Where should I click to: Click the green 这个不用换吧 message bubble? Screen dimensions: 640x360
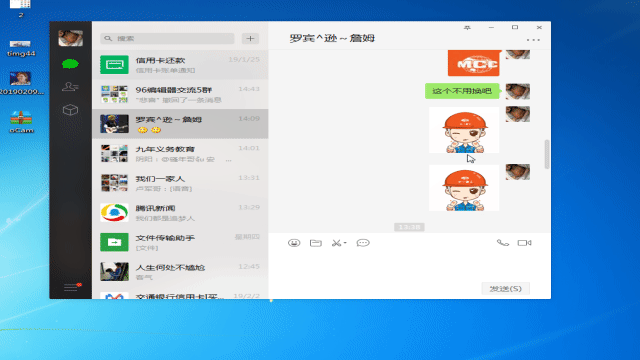coord(462,91)
